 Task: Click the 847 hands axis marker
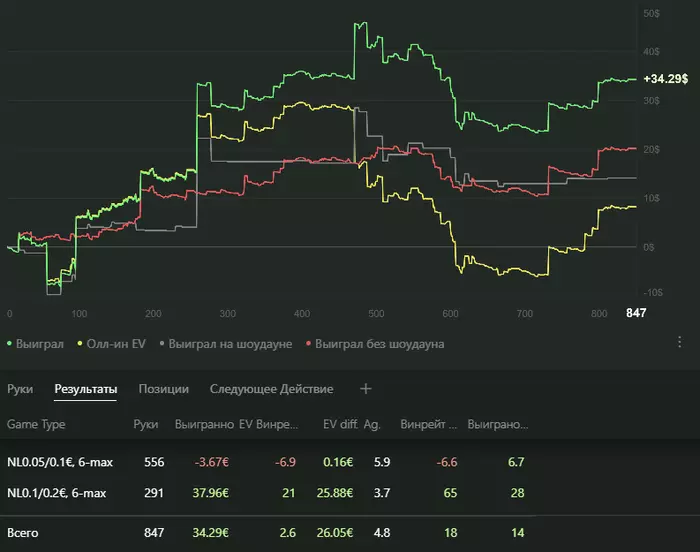pyautogui.click(x=636, y=314)
